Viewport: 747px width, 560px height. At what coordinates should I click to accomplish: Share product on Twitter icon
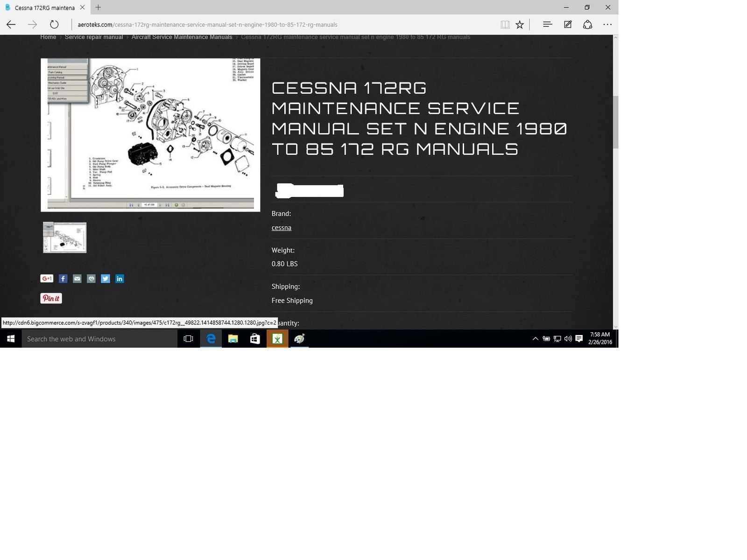coord(106,279)
